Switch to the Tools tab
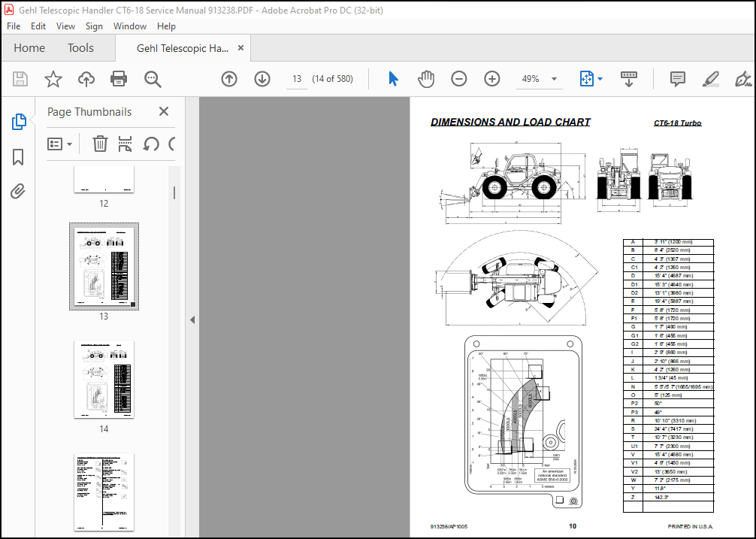The height and width of the screenshot is (539, 756). (80, 47)
